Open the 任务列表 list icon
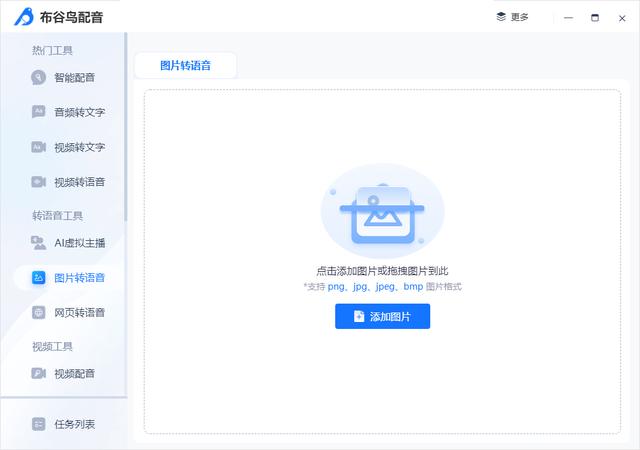 pyautogui.click(x=38, y=424)
